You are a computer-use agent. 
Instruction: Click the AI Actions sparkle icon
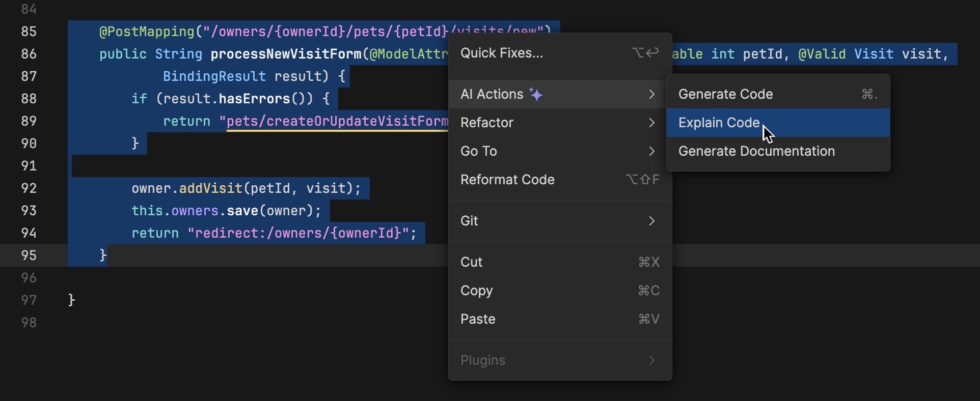tap(536, 94)
